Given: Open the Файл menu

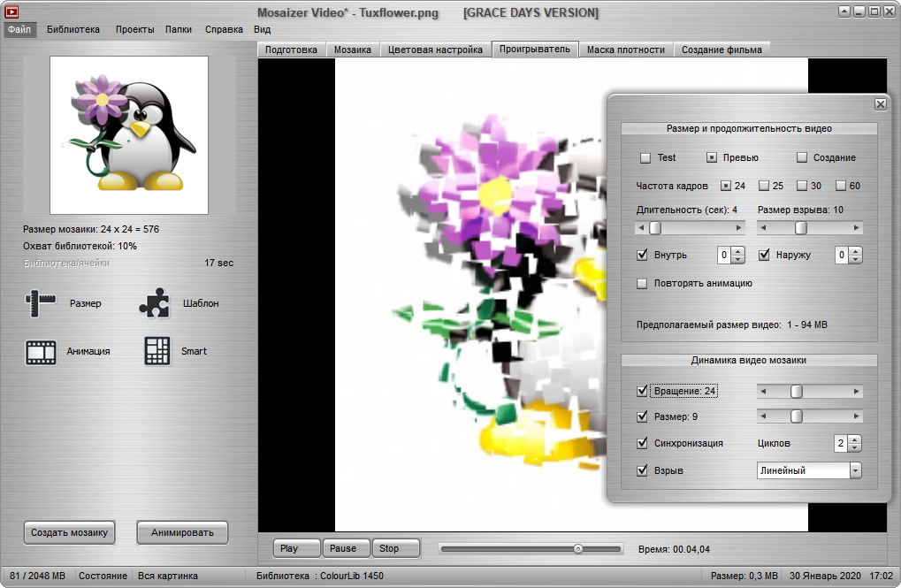Looking at the screenshot, I should pos(19,29).
